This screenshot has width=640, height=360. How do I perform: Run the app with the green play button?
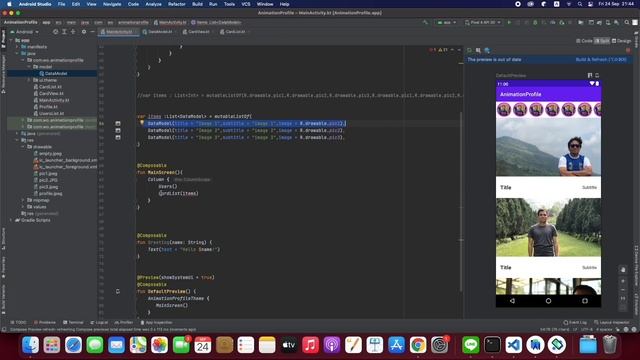click(509, 22)
